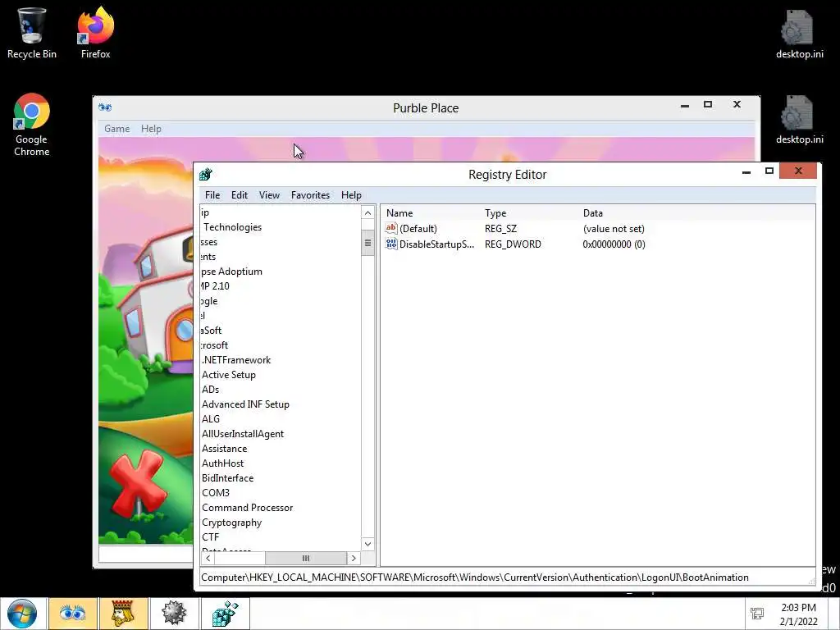Select the BidInterface registry key
The height and width of the screenshot is (630, 840).
click(x=228, y=478)
